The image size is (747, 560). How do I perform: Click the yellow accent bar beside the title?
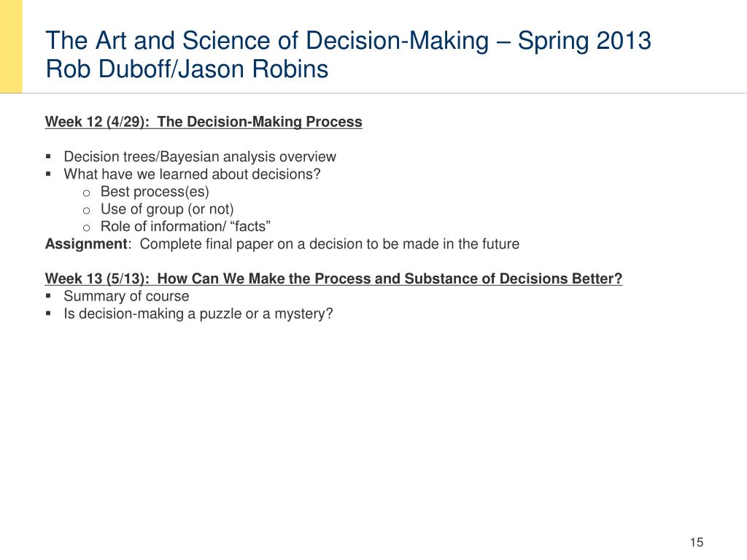[11, 46]
